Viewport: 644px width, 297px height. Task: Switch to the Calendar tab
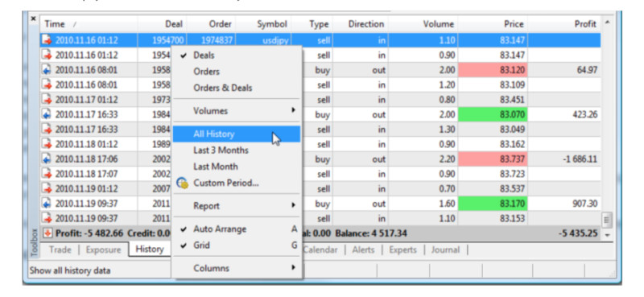point(320,250)
